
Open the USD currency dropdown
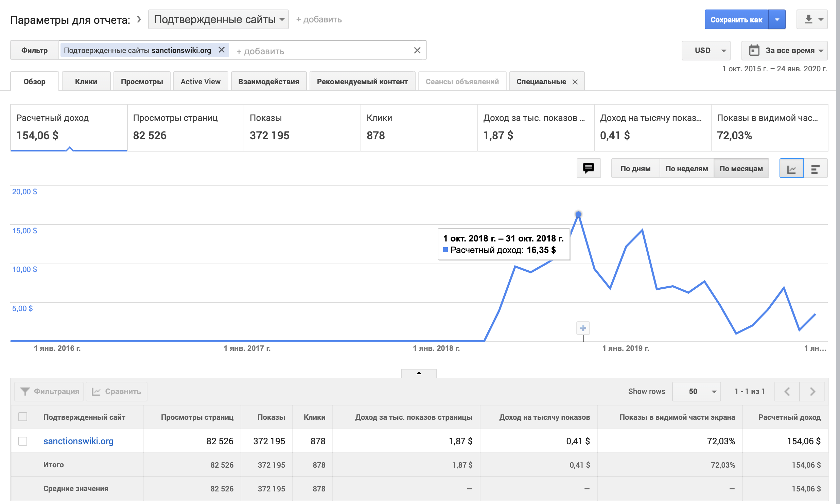tap(706, 50)
